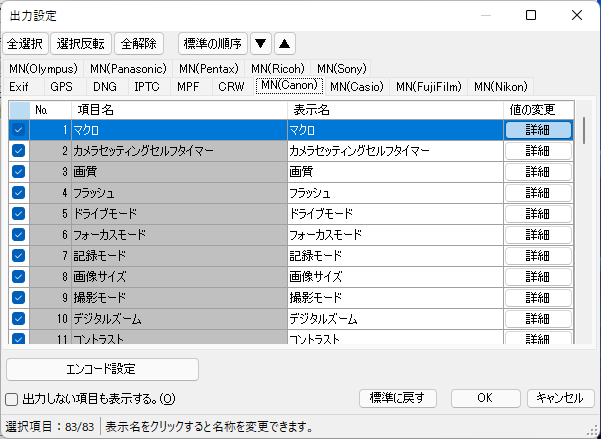Screen dimensions: 601x439
Task: Confirm with the OK button
Action: pyautogui.click(x=485, y=398)
